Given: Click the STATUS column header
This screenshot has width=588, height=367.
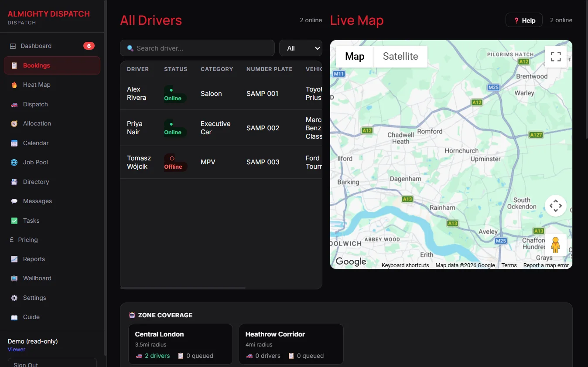Looking at the screenshot, I should pos(176,69).
